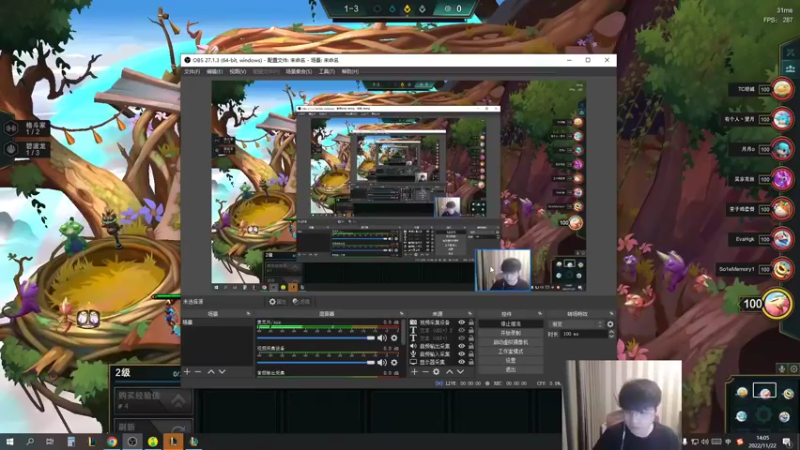Select the 显示器采集 source in list
800x450 pixels.
[x=432, y=361]
